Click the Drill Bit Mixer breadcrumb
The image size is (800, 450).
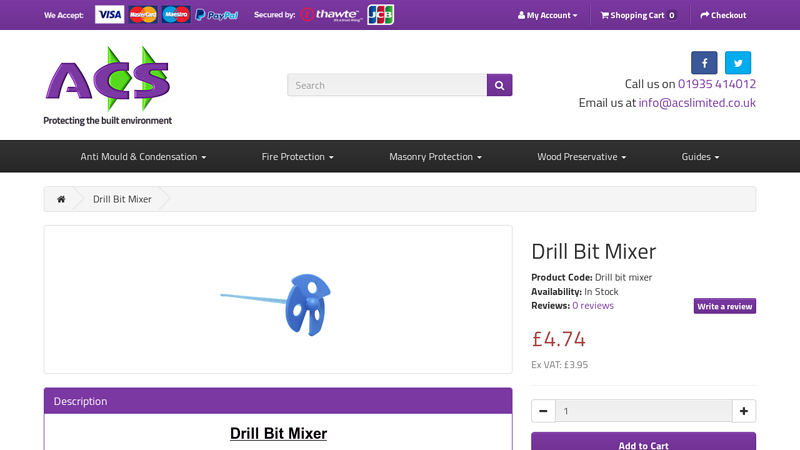coord(122,199)
